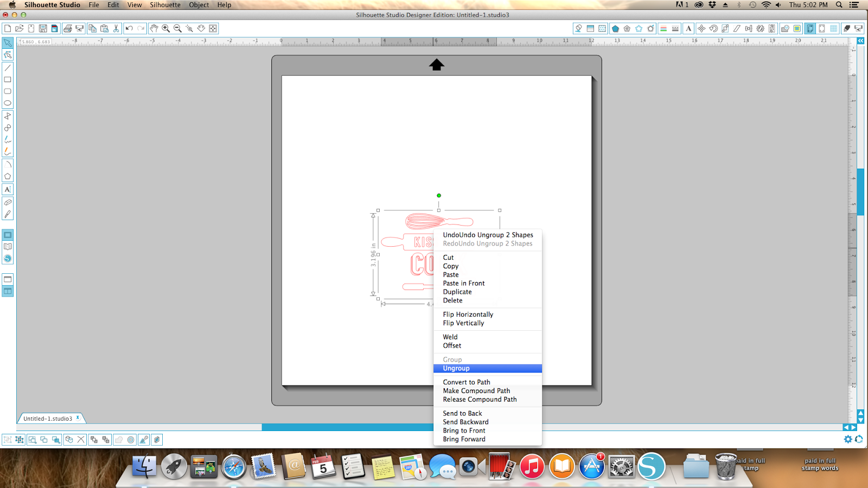Select the Text tool in left toolbar
Image resolution: width=868 pixels, height=488 pixels.
[8, 189]
